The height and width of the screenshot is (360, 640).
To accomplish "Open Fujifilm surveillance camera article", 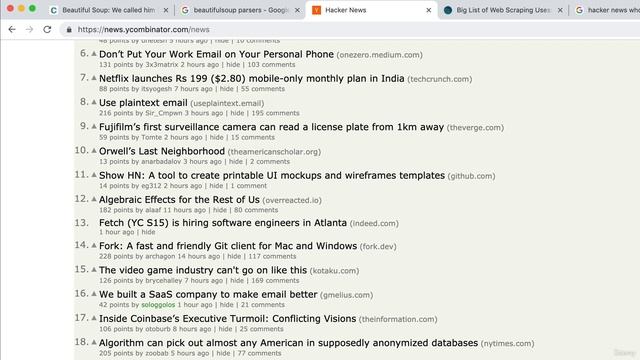I will (x=271, y=127).
